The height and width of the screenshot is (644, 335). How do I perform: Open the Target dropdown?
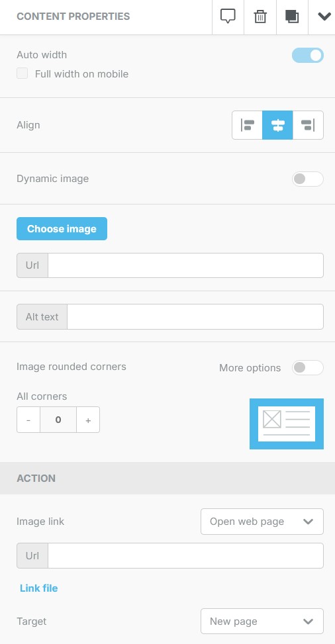click(262, 621)
